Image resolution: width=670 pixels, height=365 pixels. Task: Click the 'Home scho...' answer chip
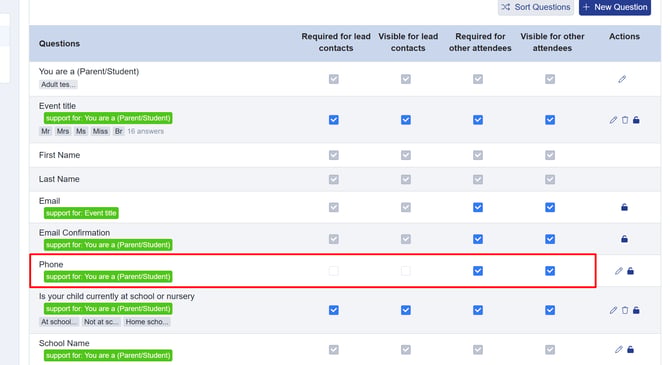click(147, 322)
